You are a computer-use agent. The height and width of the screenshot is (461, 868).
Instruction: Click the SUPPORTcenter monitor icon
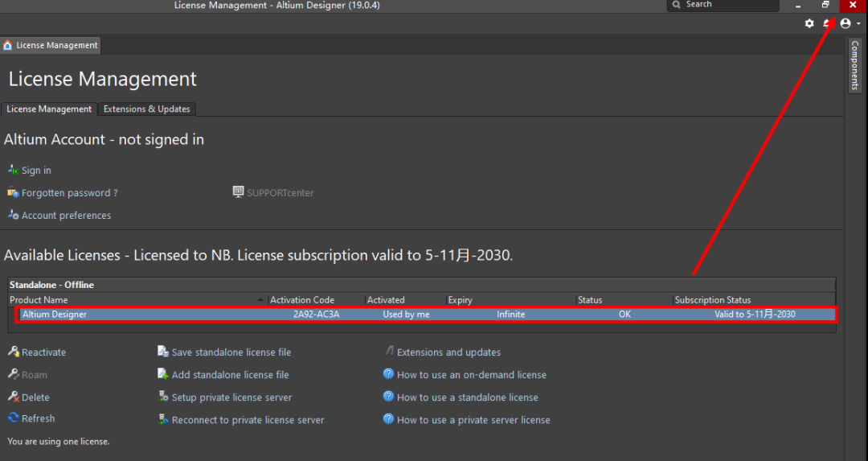(x=238, y=191)
